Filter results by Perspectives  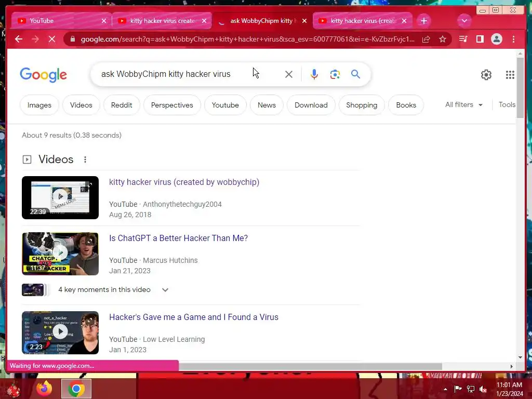pos(172,105)
